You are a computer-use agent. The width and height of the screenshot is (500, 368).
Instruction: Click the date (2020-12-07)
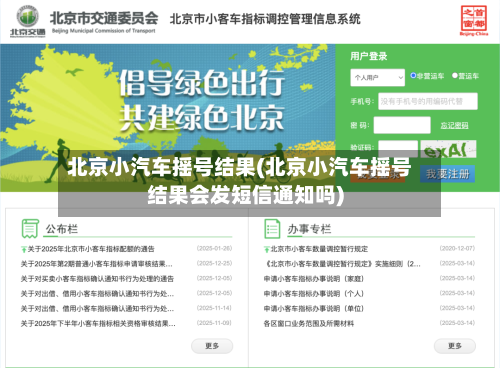[x=457, y=248]
